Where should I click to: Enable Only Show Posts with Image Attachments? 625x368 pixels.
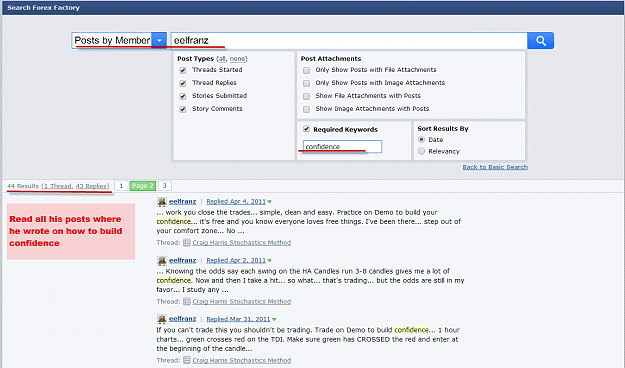[x=307, y=83]
